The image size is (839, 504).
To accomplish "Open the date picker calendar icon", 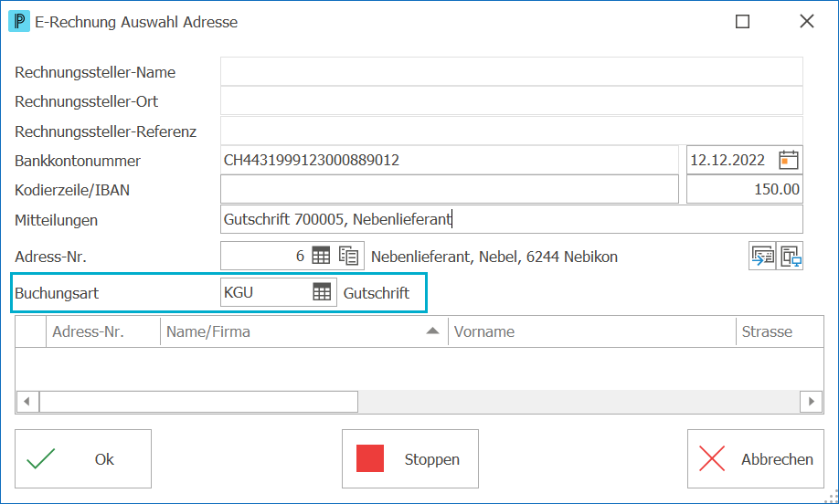I will pos(788,160).
